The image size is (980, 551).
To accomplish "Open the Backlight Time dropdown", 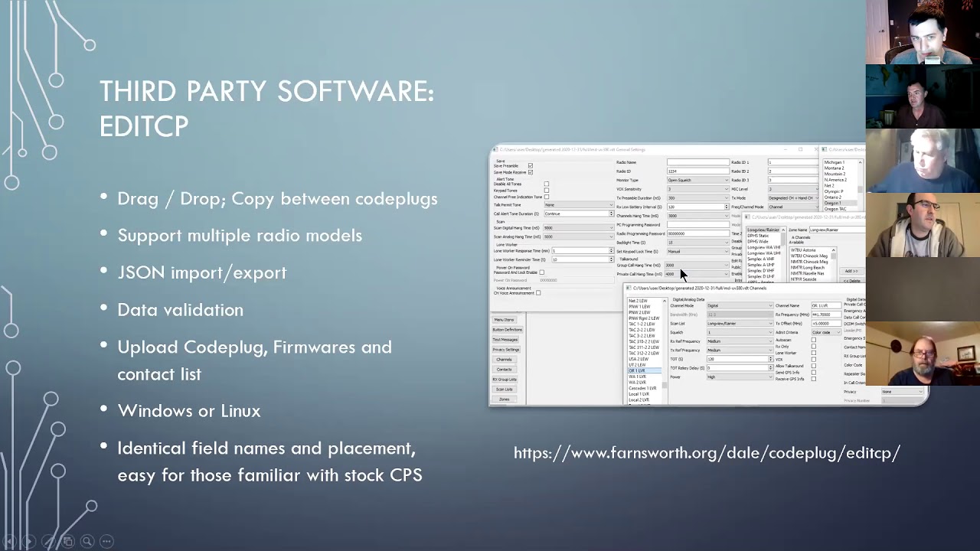I will coord(697,243).
